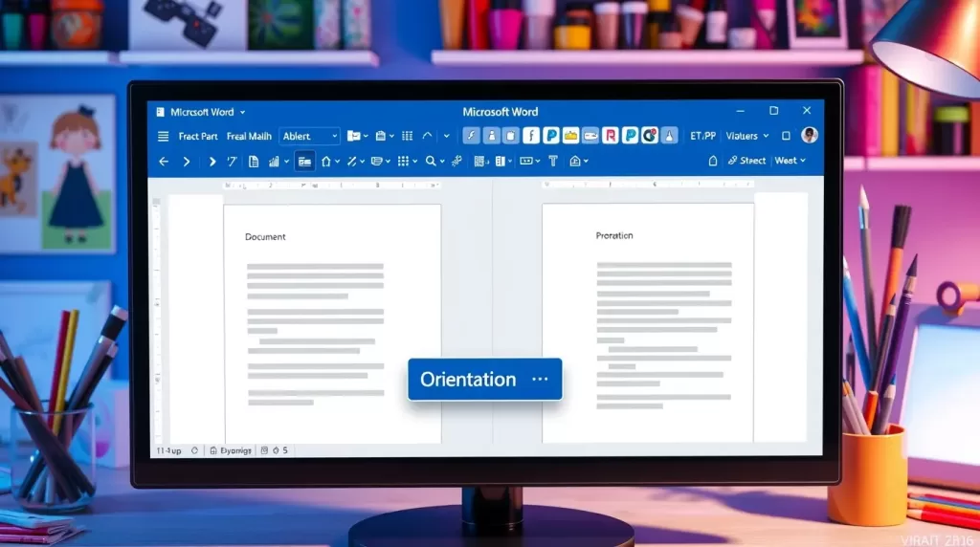The height and width of the screenshot is (547, 980).
Task: Open the percent/slash tool icon
Action: tap(352, 161)
